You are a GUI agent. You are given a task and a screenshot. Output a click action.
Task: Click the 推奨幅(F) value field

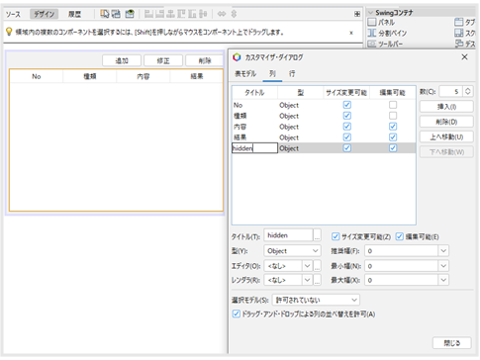(401, 251)
